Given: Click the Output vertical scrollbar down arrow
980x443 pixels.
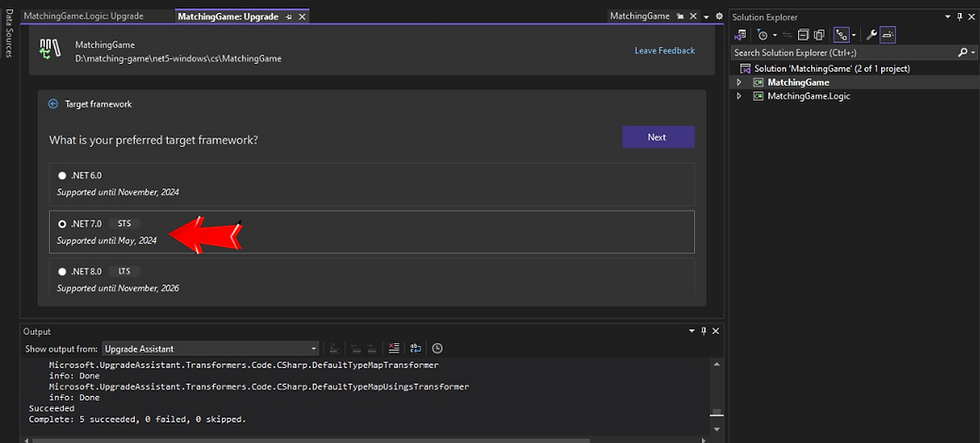Looking at the screenshot, I should click(x=717, y=430).
